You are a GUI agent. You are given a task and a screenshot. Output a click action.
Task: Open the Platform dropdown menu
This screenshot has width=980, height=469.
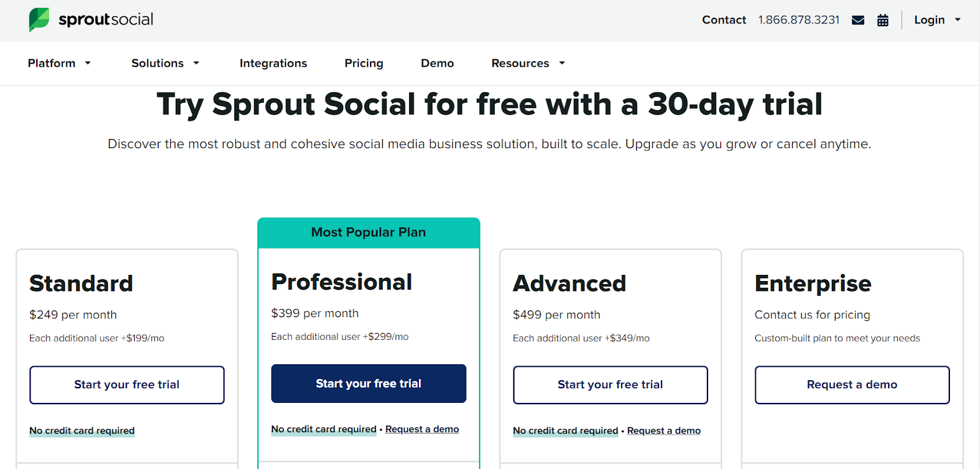click(59, 63)
